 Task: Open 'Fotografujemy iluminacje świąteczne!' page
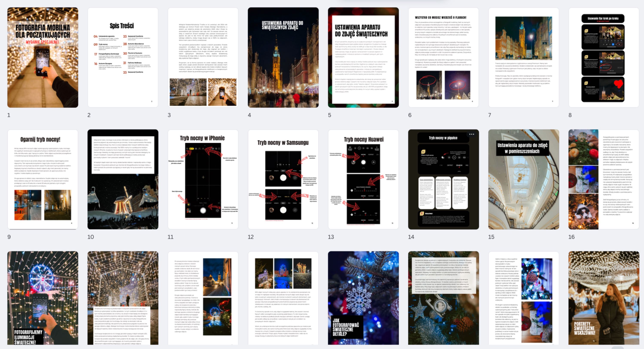pyautogui.click(x=43, y=298)
